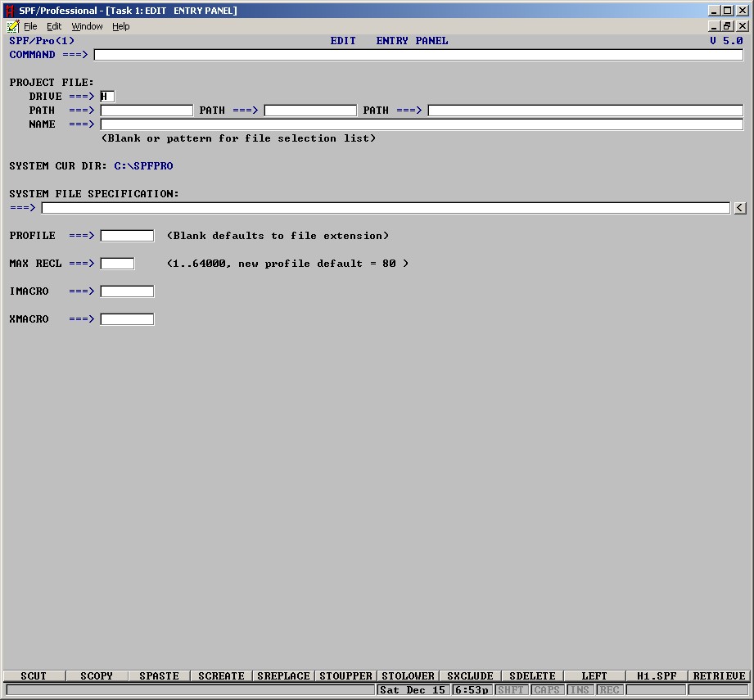
Task: Click the RETRIEVE function key button
Action: tap(720, 676)
